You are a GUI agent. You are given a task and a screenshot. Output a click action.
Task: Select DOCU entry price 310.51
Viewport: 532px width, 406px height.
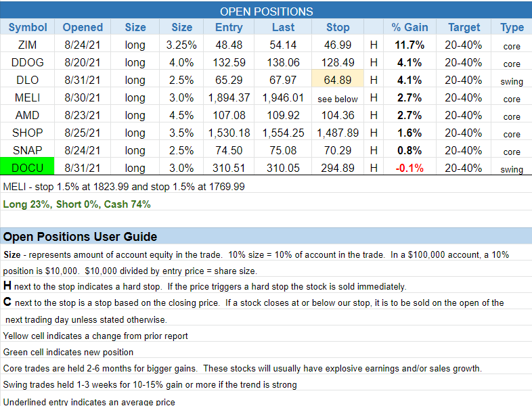229,168
